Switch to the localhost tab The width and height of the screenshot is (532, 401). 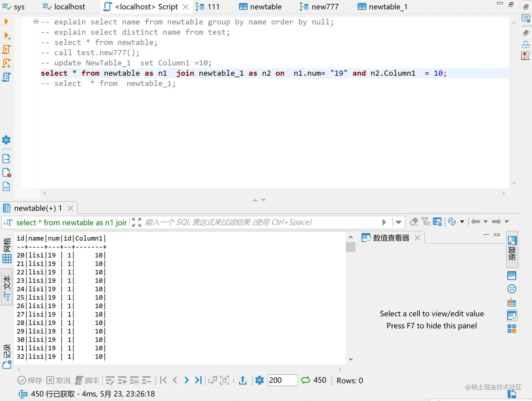click(64, 7)
